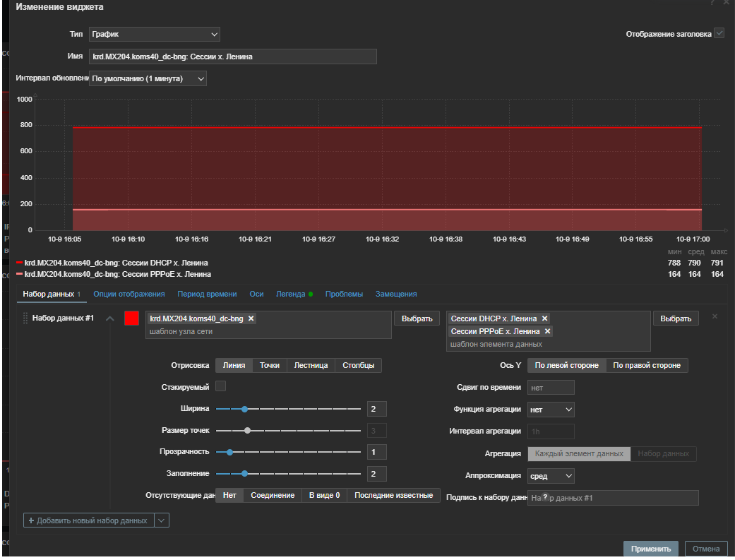The width and height of the screenshot is (735, 560).
Task: Click Отмена button
Action: [x=706, y=549]
